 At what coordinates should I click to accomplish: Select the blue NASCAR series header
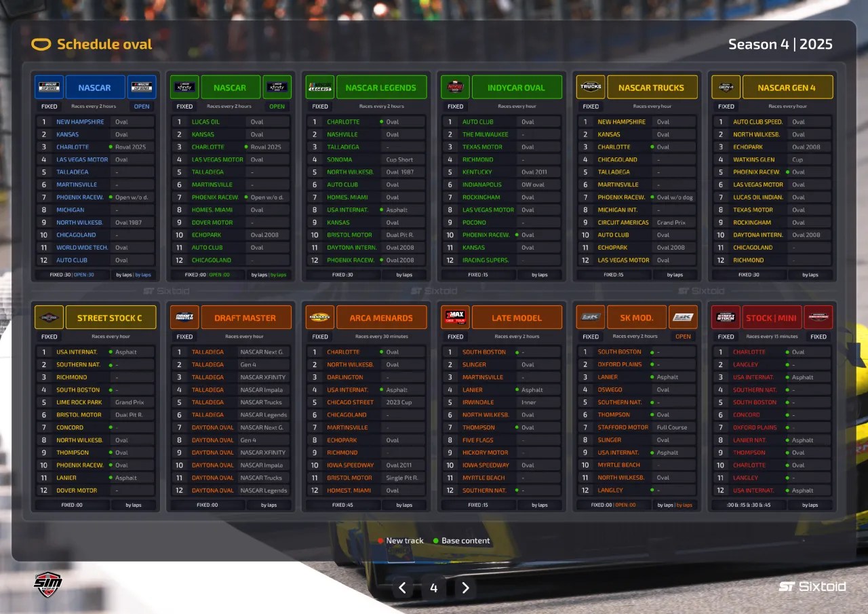pyautogui.click(x=95, y=88)
